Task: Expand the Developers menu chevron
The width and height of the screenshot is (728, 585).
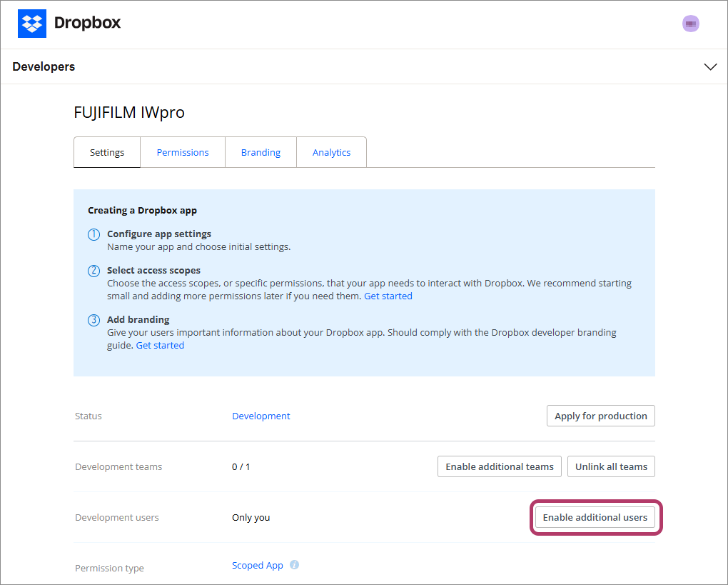Action: pos(710,66)
